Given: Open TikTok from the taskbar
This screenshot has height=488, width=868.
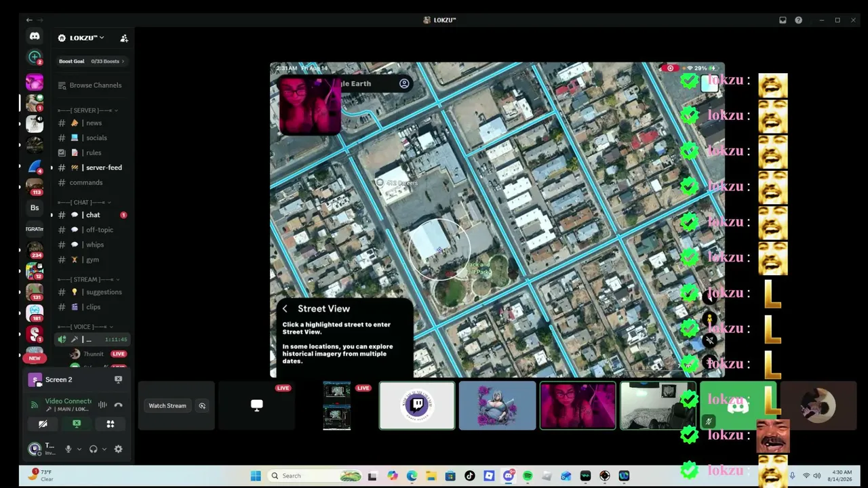Looking at the screenshot, I should (x=470, y=476).
